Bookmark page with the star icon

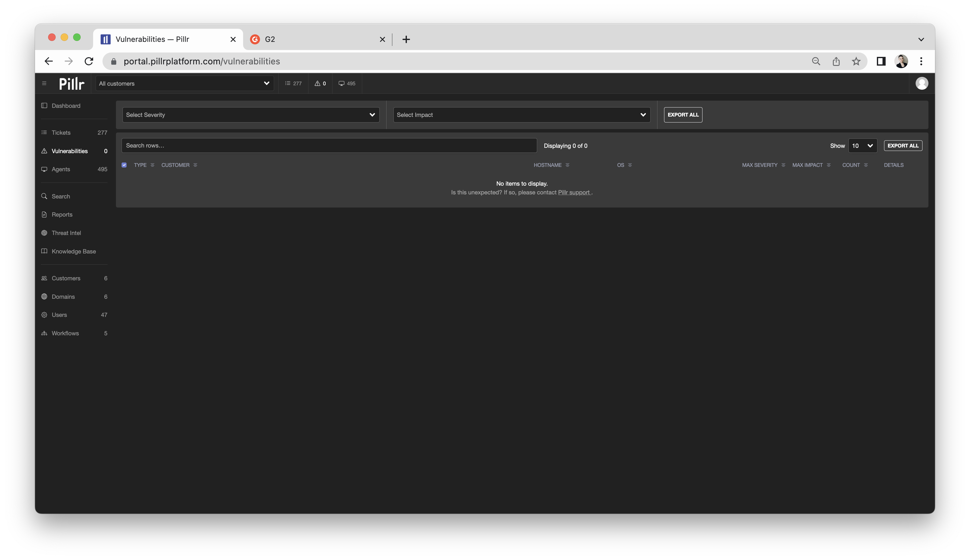856,62
